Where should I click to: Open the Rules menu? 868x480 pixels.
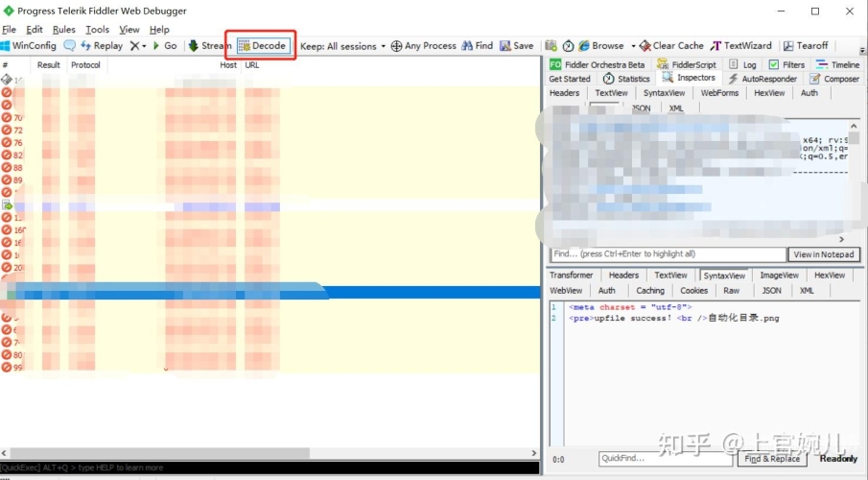pyautogui.click(x=63, y=30)
